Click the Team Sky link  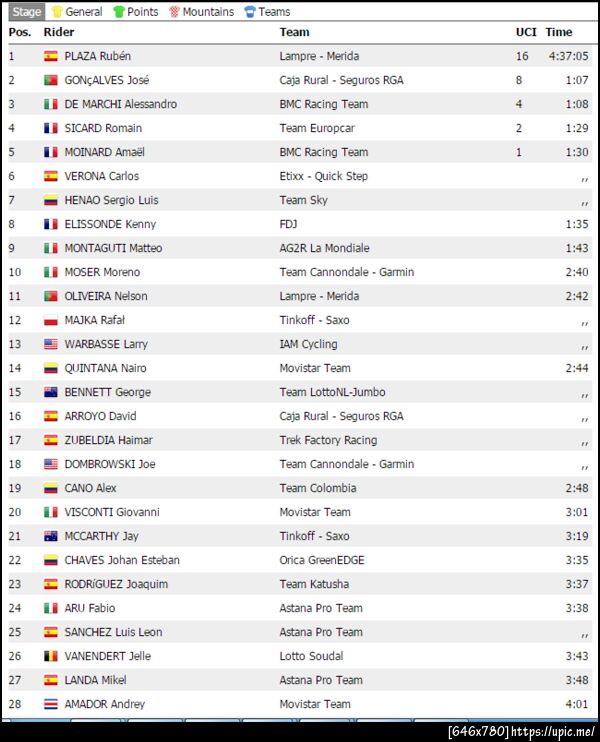pyautogui.click(x=303, y=200)
